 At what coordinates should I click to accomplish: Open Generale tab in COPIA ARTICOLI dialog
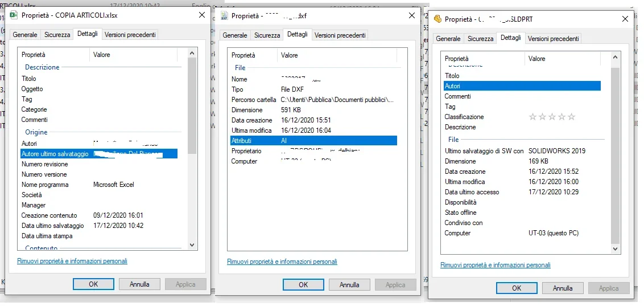(x=25, y=35)
